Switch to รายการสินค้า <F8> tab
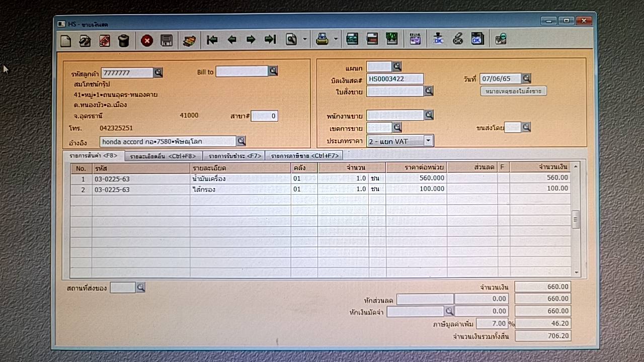 94,155
